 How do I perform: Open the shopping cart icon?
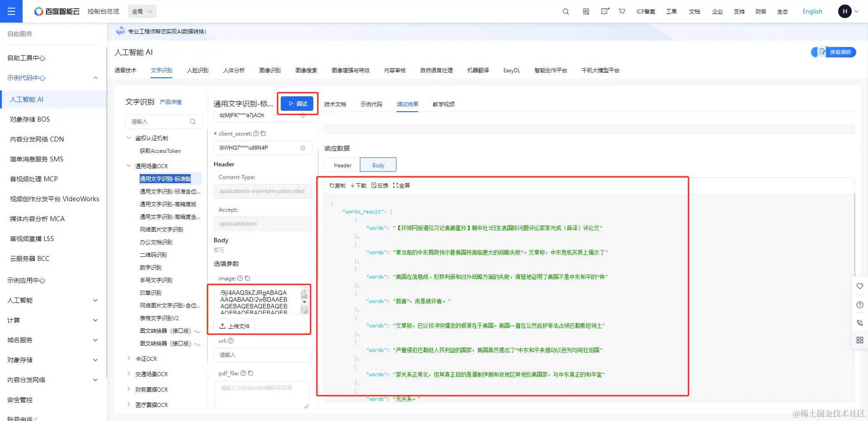(622, 11)
